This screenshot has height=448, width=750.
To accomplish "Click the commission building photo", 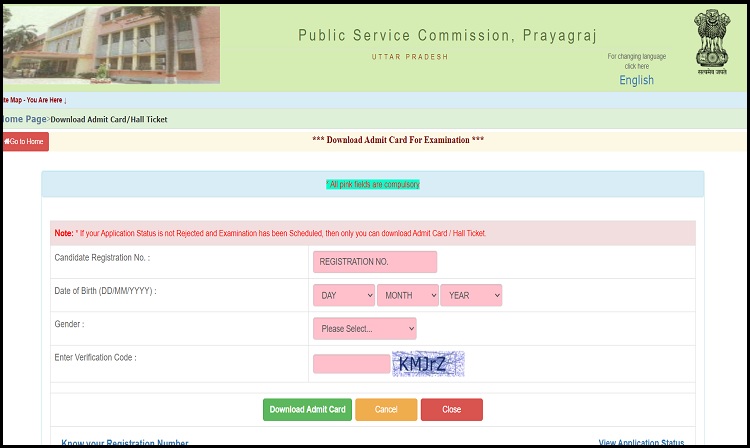I will coord(111,45).
